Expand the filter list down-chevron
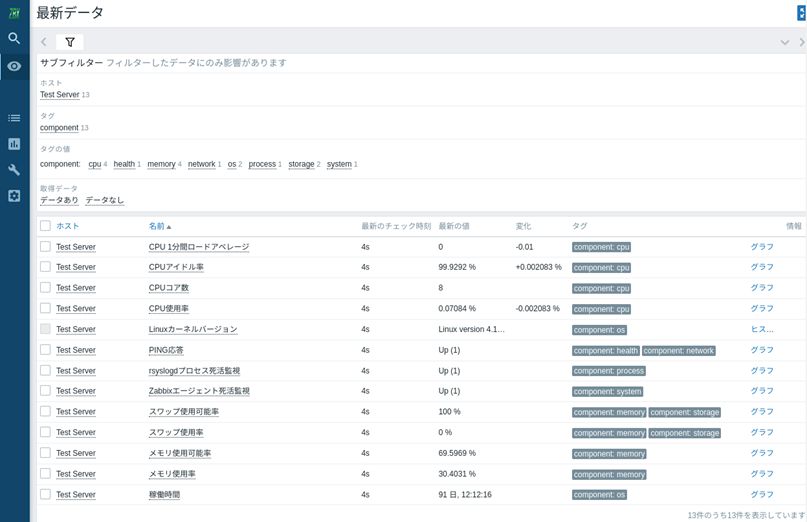The height and width of the screenshot is (522, 807). 785,42
